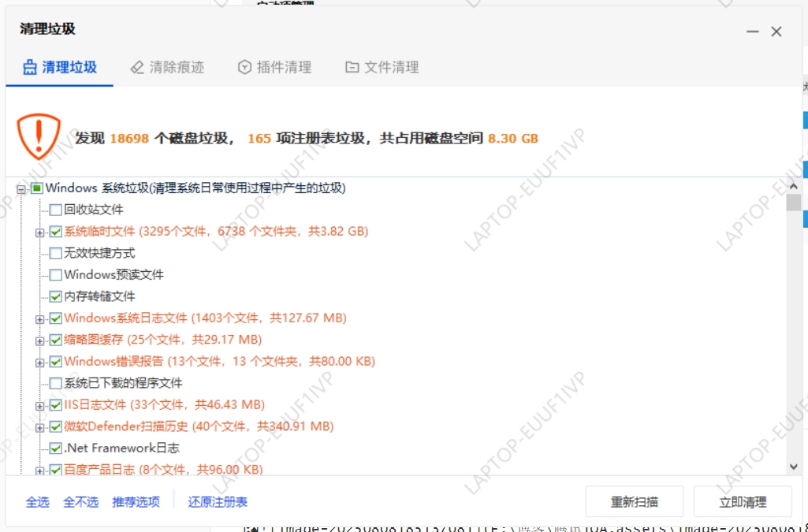Select the .Net Framework日志 row text
This screenshot has height=532, width=808.
pyautogui.click(x=121, y=448)
